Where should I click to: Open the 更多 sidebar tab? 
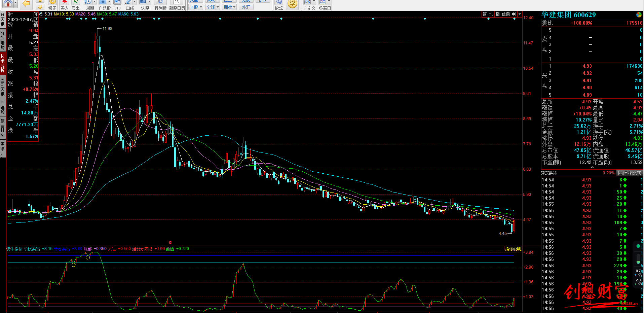coord(3,148)
